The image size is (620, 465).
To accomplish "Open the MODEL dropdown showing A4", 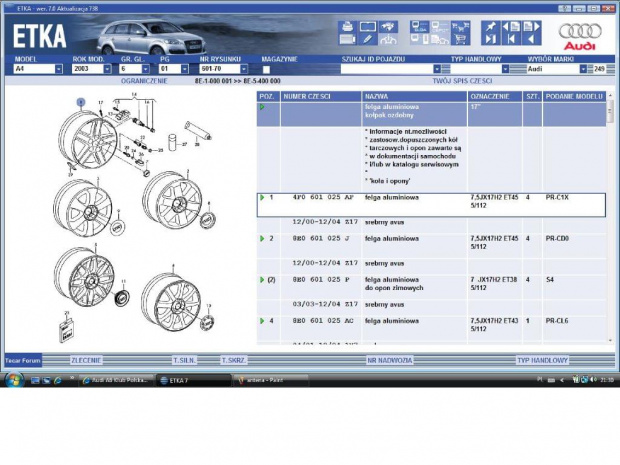I will (59, 69).
